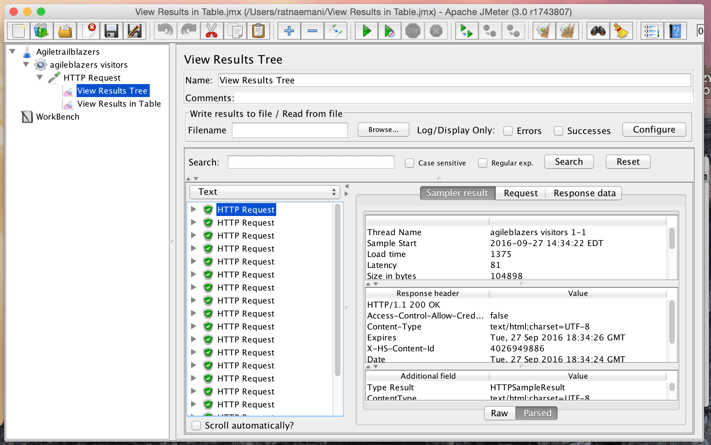Toggle the Regular exp. checkbox
This screenshot has height=445, width=711.
click(x=482, y=163)
